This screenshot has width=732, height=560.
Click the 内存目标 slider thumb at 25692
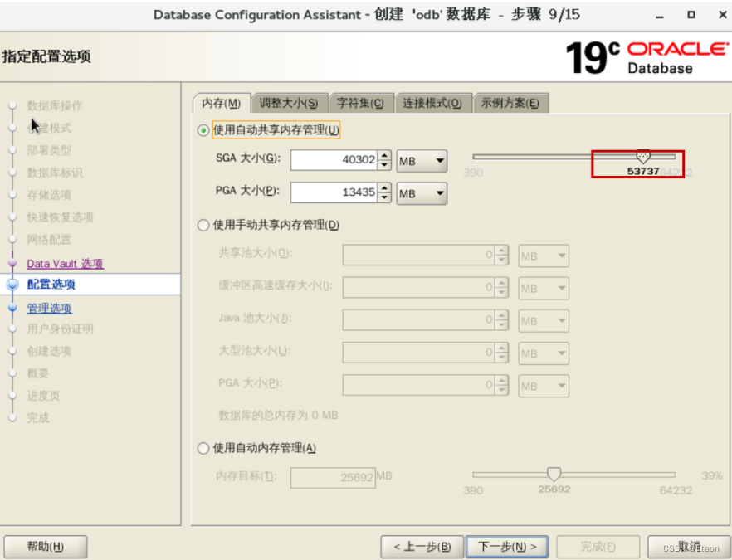pos(554,475)
